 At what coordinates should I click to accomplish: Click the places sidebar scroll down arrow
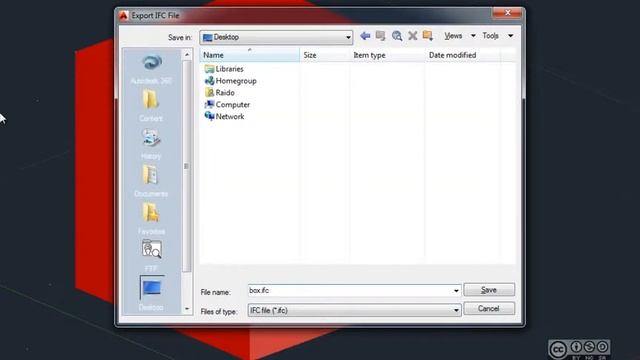click(x=187, y=309)
